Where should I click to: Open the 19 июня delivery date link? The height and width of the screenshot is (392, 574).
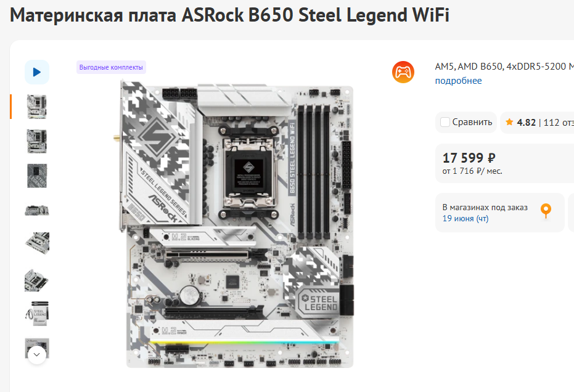coord(465,219)
